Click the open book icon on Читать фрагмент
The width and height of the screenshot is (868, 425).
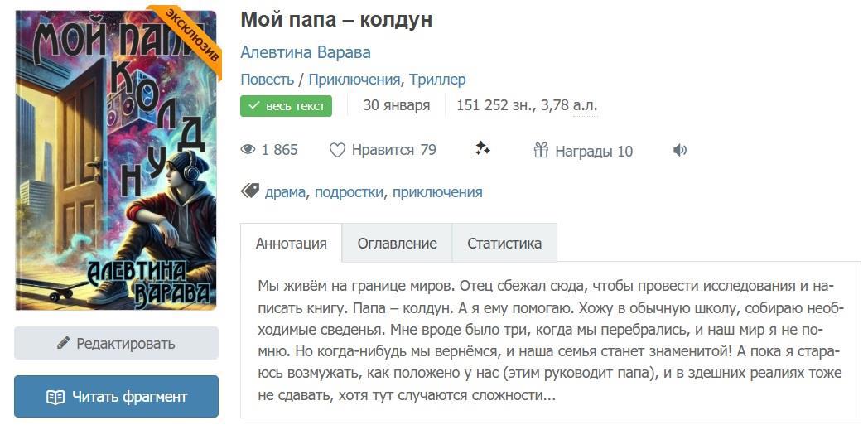(55, 397)
